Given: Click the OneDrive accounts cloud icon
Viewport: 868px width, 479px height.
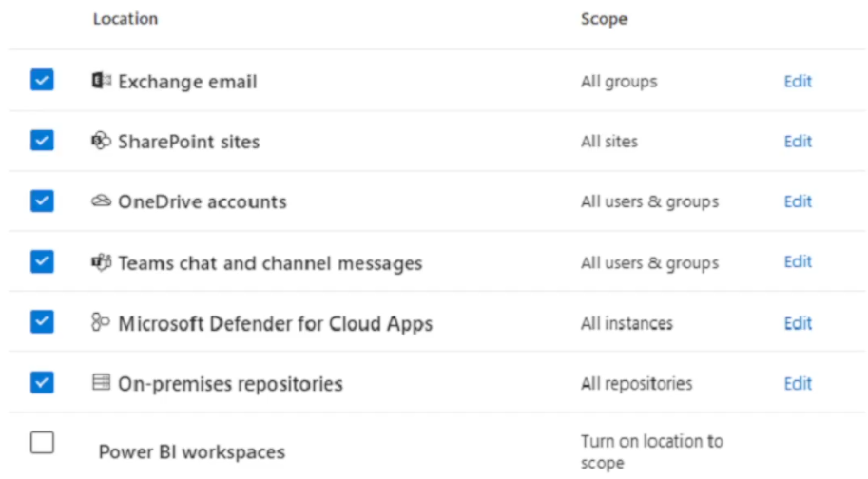Looking at the screenshot, I should pyautogui.click(x=101, y=201).
